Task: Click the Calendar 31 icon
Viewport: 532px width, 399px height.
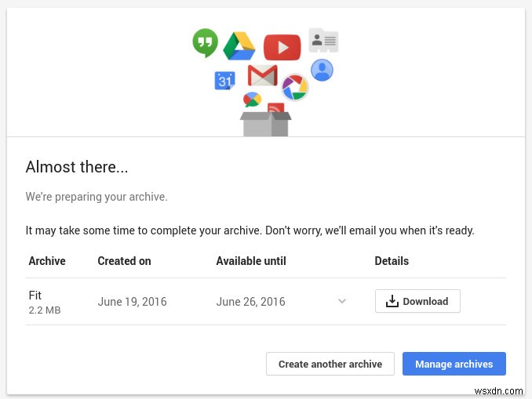Action: click(224, 81)
